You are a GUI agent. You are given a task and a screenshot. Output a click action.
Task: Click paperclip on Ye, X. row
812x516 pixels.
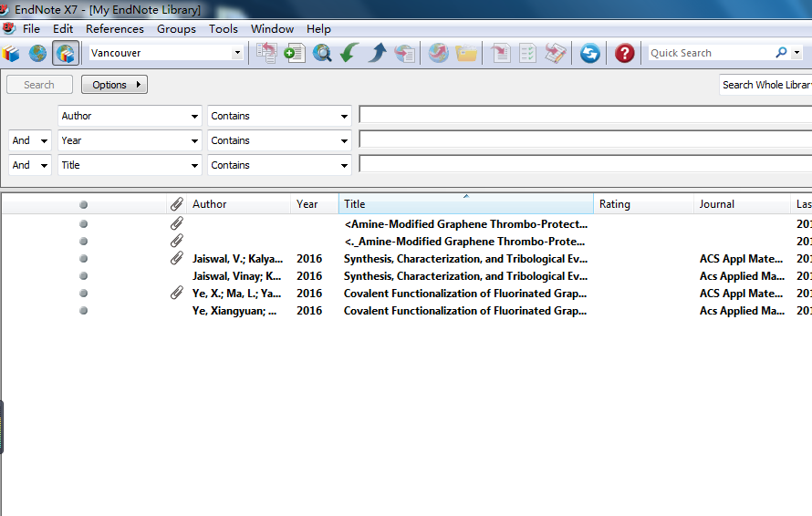pos(177,293)
